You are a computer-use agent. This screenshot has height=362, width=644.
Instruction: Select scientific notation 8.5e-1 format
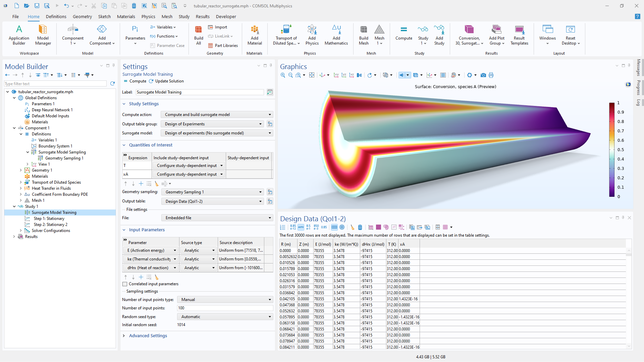click(x=308, y=227)
